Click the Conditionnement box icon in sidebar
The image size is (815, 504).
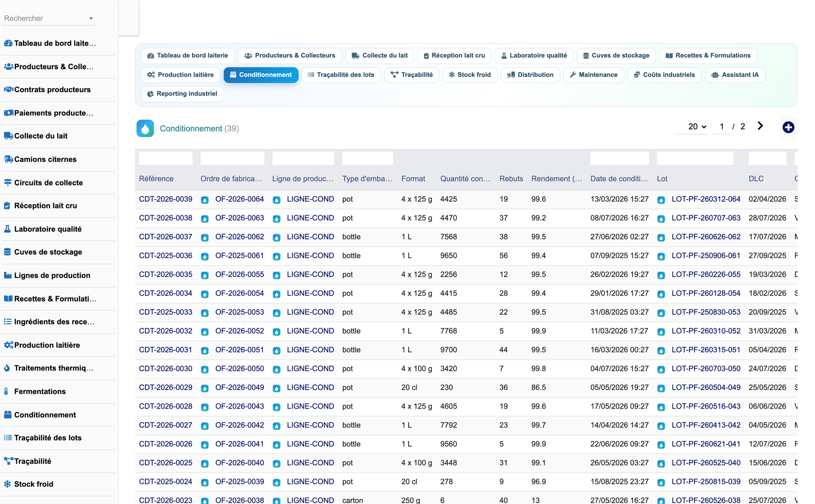coord(8,415)
